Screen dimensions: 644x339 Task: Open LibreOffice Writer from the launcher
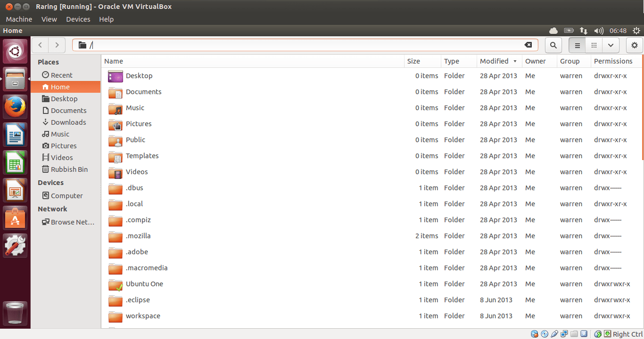[x=16, y=135]
